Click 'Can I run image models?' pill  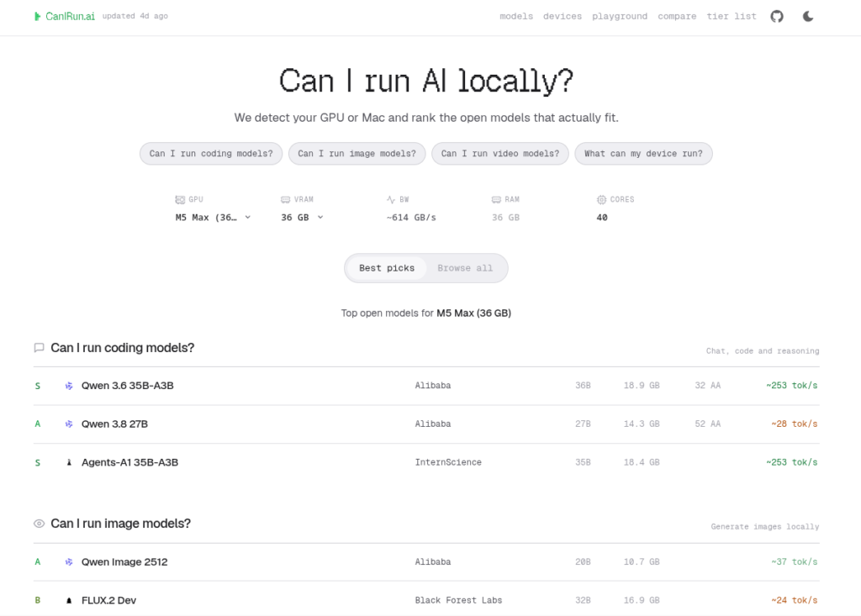tap(357, 154)
